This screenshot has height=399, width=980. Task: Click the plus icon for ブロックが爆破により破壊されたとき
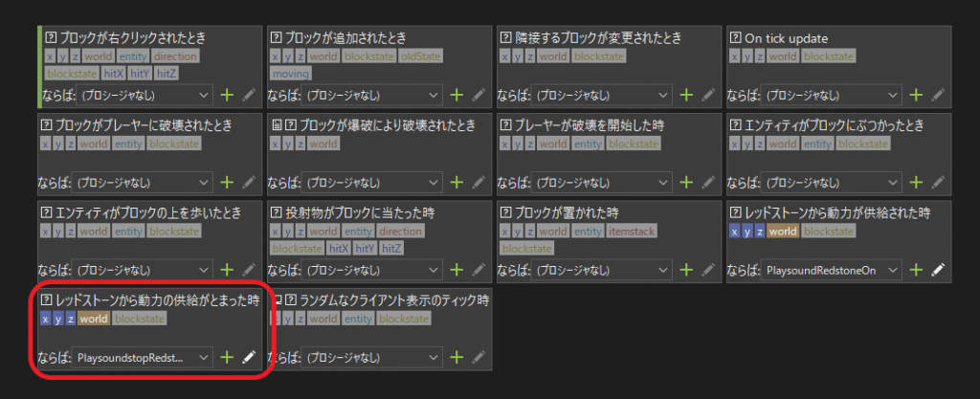click(457, 182)
